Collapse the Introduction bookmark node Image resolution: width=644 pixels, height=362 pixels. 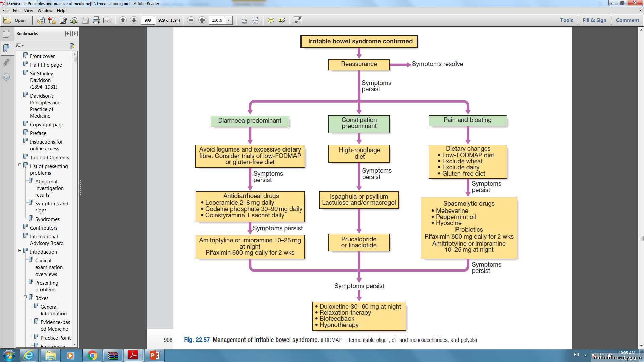click(20, 251)
